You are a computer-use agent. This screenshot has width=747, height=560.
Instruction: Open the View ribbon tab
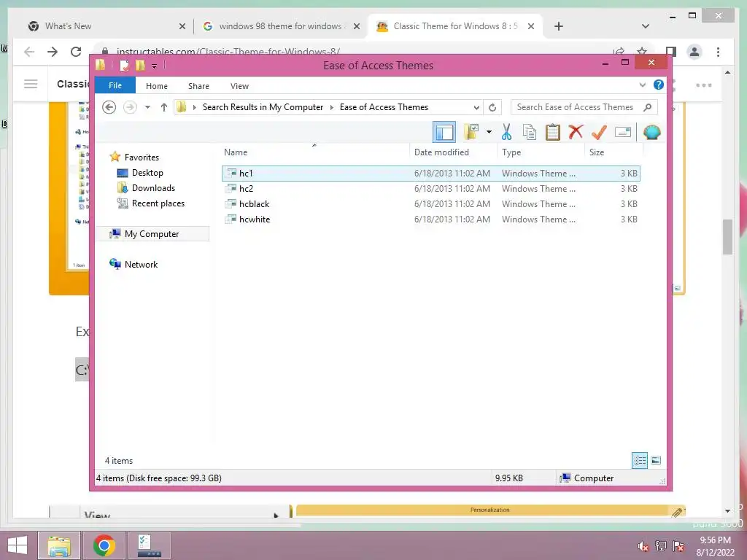pyautogui.click(x=239, y=86)
